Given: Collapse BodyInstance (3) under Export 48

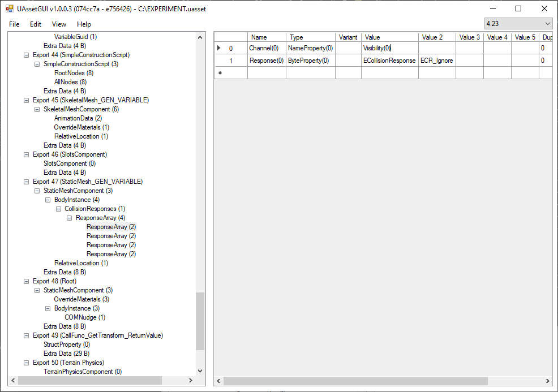Looking at the screenshot, I should [48, 308].
